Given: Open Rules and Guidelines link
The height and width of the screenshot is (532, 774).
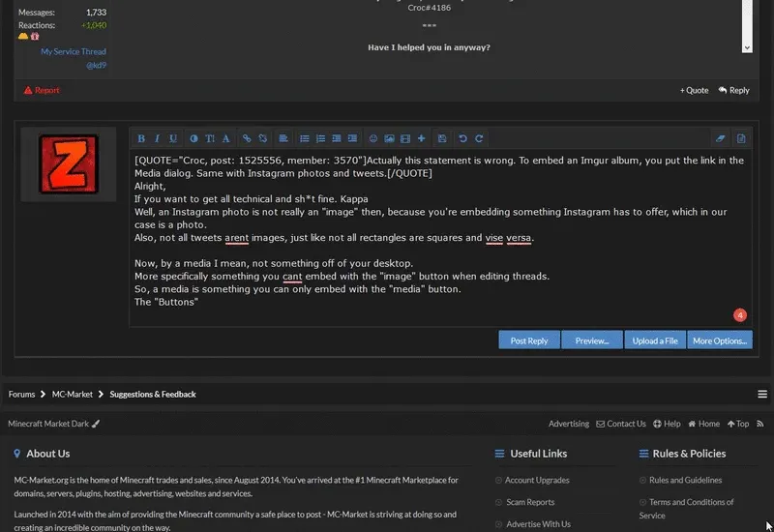Looking at the screenshot, I should [685, 480].
